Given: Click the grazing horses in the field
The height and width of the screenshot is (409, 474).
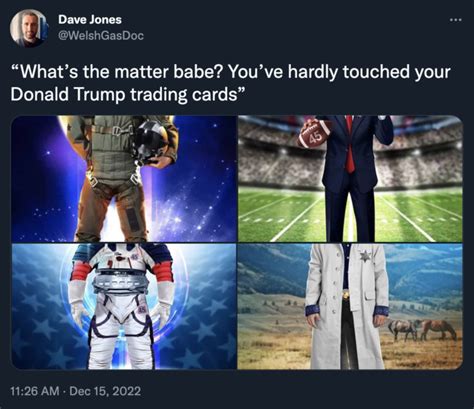Looking at the screenshot, I should coord(422,330).
